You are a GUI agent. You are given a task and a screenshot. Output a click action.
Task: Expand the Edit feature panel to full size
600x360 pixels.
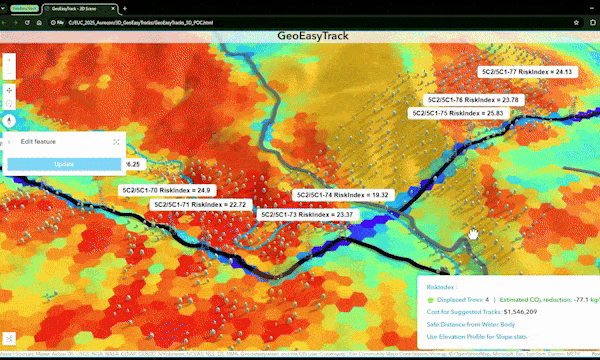[116, 142]
